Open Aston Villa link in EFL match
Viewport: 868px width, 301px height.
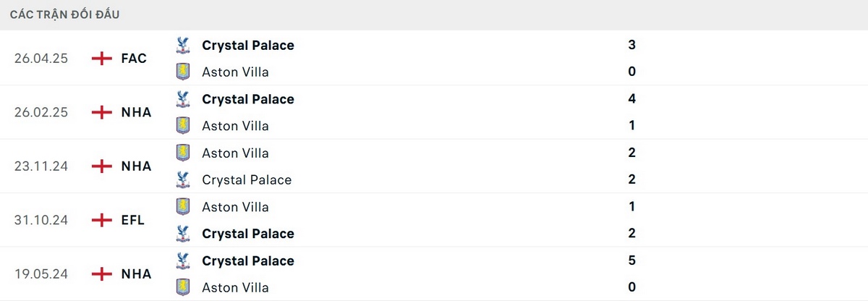pos(235,207)
